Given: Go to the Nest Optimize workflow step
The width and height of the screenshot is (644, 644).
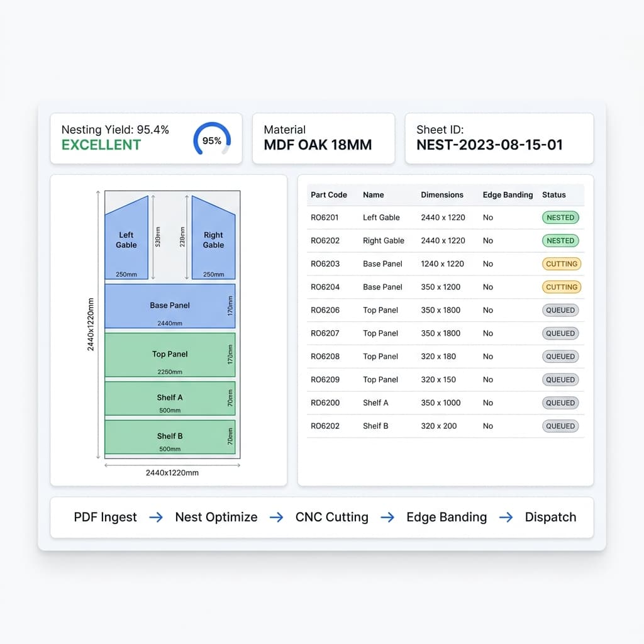Looking at the screenshot, I should click(x=216, y=517).
